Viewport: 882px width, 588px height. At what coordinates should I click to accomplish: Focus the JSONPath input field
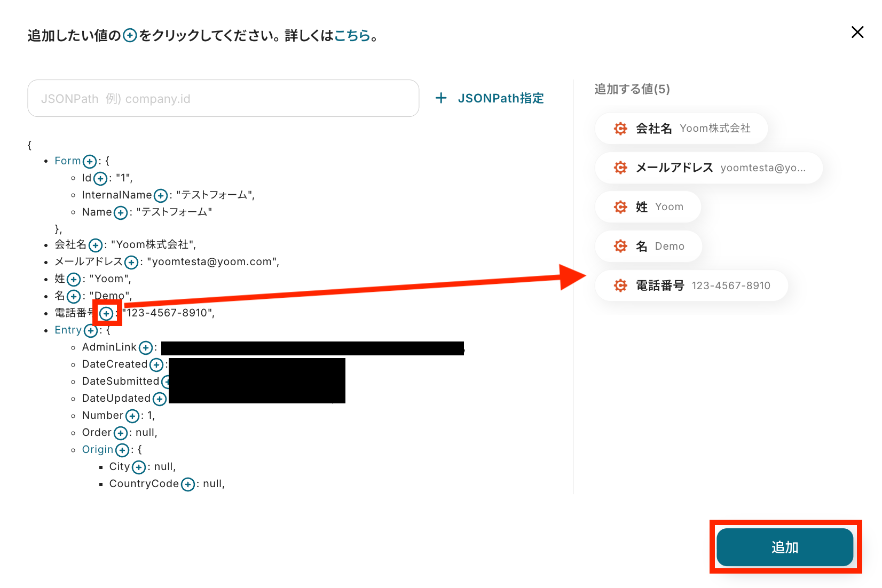[223, 98]
